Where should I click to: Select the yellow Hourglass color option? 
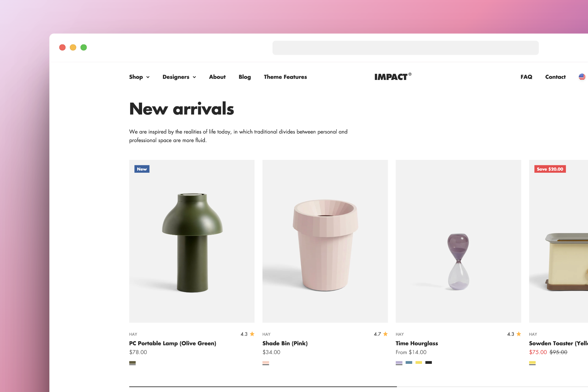coord(419,363)
